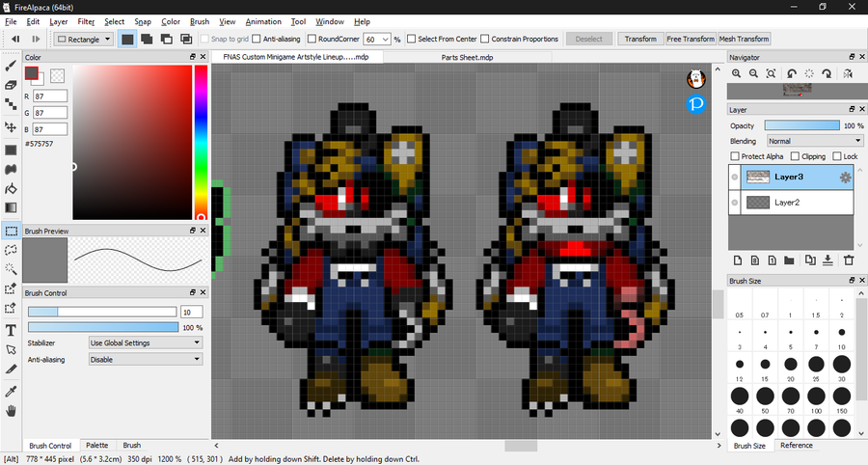Toggle Protect Alpha checkbox

[x=735, y=156]
